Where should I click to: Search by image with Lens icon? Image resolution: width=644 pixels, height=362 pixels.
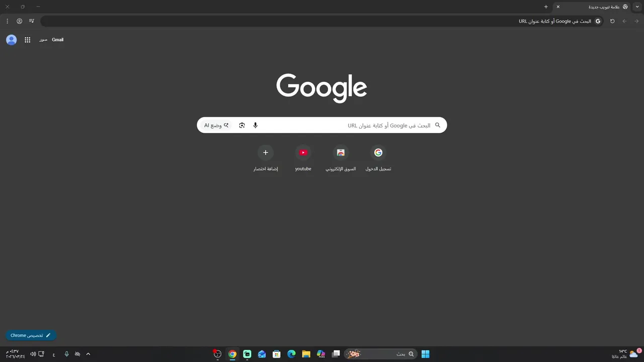[x=242, y=125]
